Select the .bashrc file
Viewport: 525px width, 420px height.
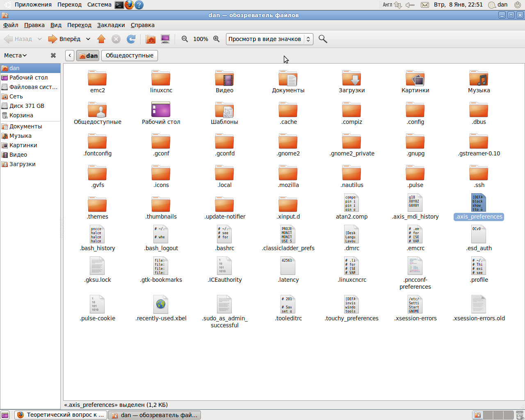[224, 238]
